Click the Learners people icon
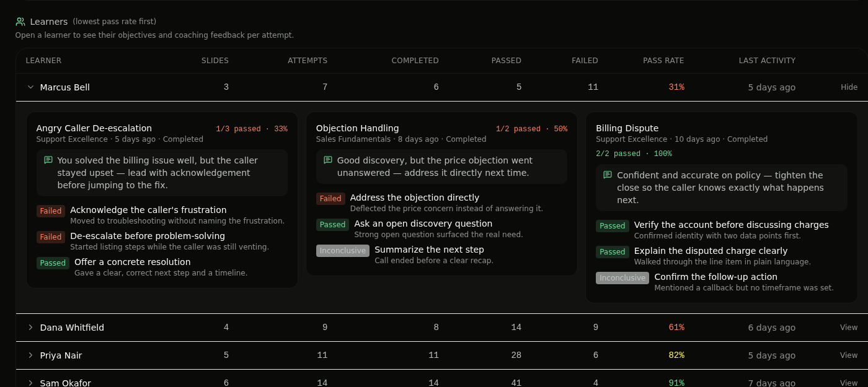The image size is (868, 387). pos(20,22)
